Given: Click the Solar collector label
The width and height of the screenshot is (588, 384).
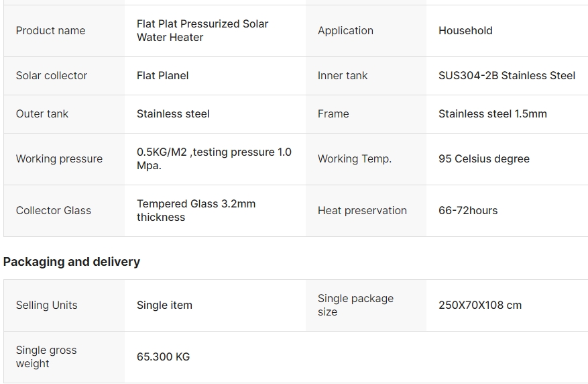Looking at the screenshot, I should point(52,75).
